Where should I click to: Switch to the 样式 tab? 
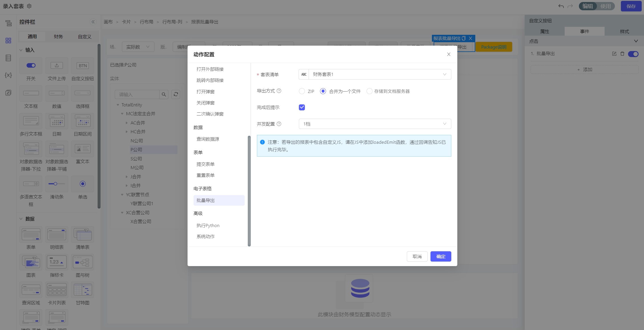pos(624,31)
